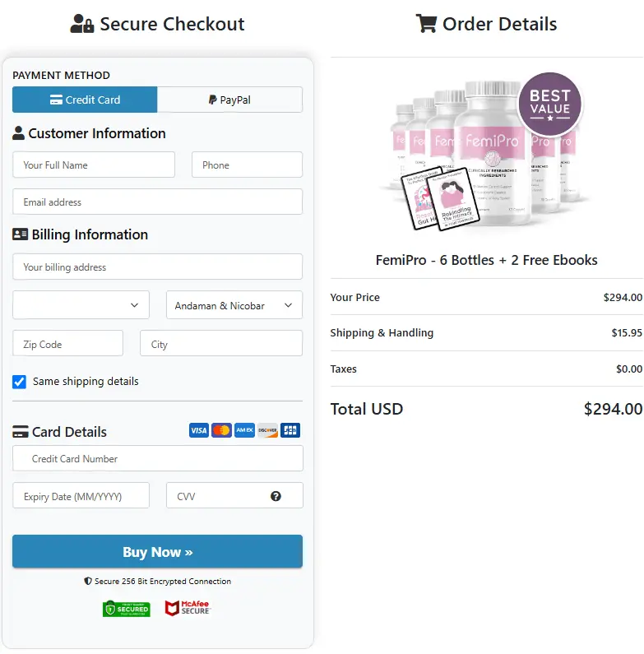Click the Visa card icon

coord(198,430)
